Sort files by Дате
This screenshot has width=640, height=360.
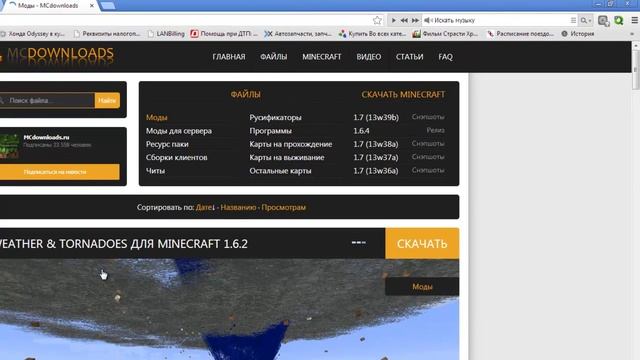tap(205, 207)
